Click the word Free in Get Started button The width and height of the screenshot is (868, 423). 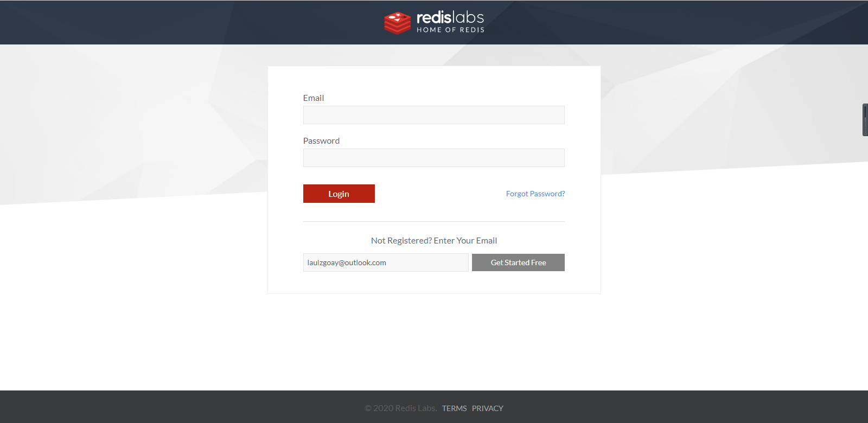(539, 262)
